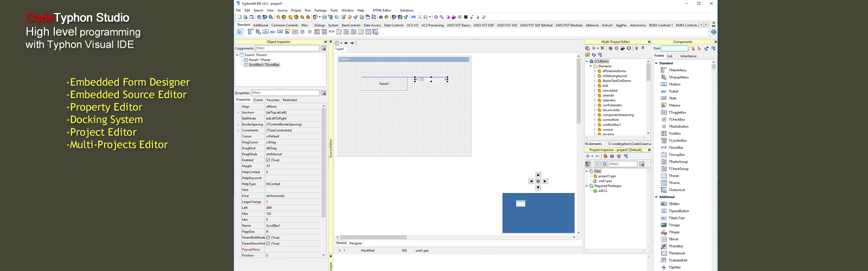The height and width of the screenshot is (271, 868).
Task: Select TComboBox in Components palette list
Action: tap(678, 141)
